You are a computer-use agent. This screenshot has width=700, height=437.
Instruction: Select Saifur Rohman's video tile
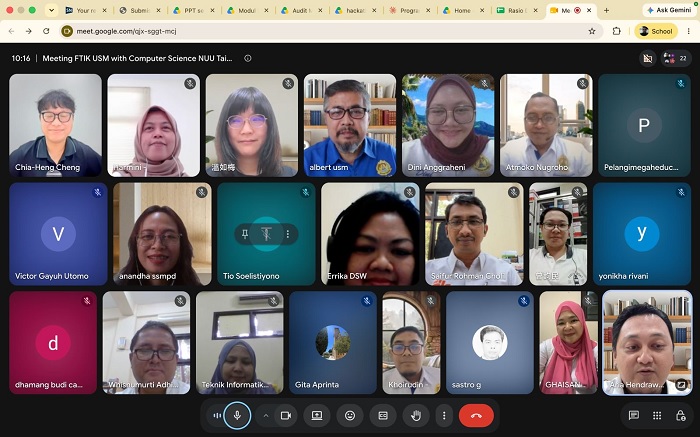(x=474, y=234)
